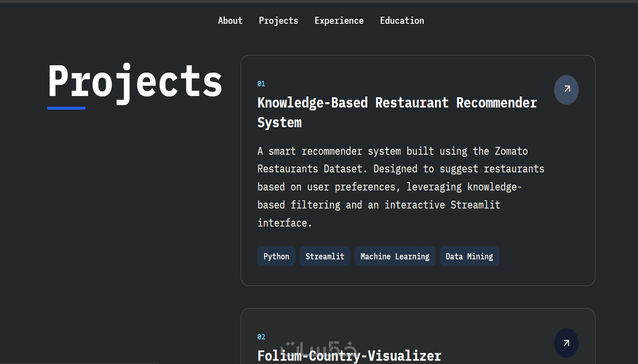Jump to the Experience section
Screen dimensions: 638x364
coord(339,21)
